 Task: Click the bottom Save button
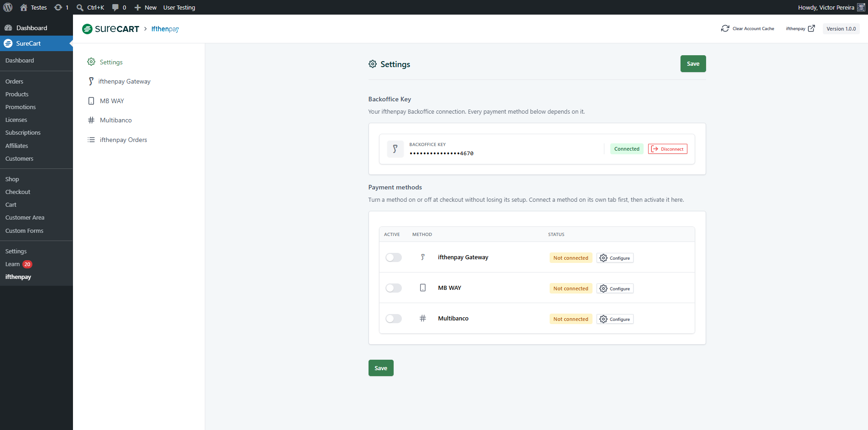pos(381,368)
